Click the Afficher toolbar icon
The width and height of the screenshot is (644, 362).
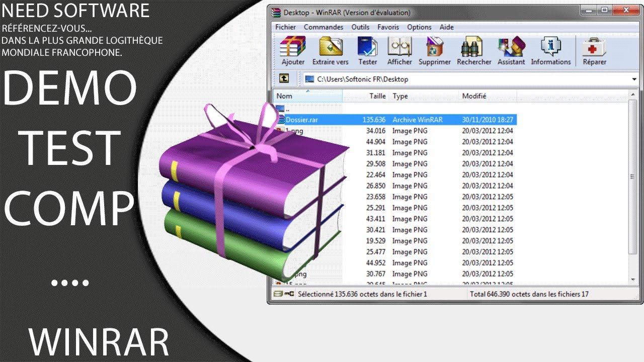tap(399, 47)
